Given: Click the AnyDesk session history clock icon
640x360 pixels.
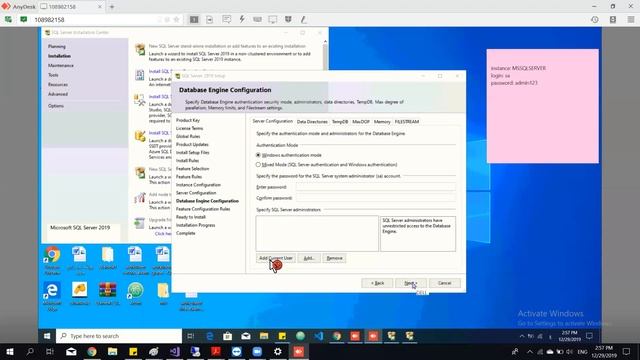Looking at the screenshot, I should pyautogui.click(x=595, y=20).
